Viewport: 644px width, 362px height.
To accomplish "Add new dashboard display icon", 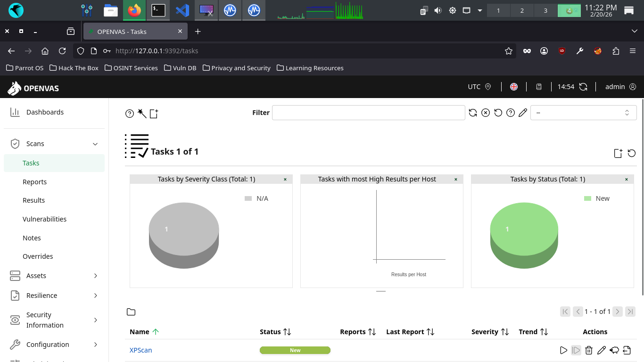I will click(x=618, y=153).
